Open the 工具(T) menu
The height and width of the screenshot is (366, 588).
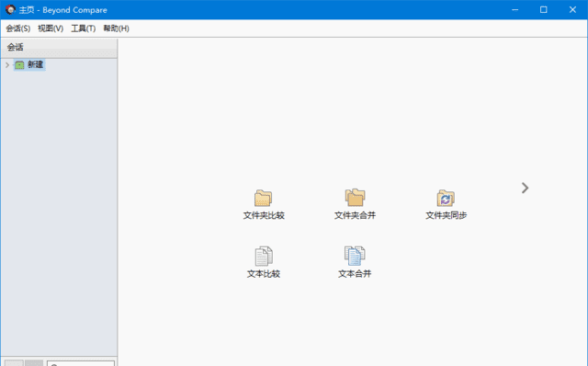click(x=84, y=29)
